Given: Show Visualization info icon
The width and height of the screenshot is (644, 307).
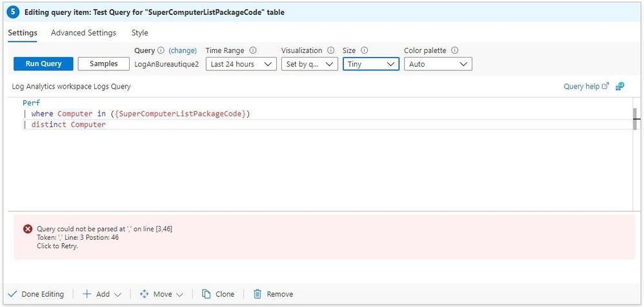Looking at the screenshot, I should tap(330, 50).
